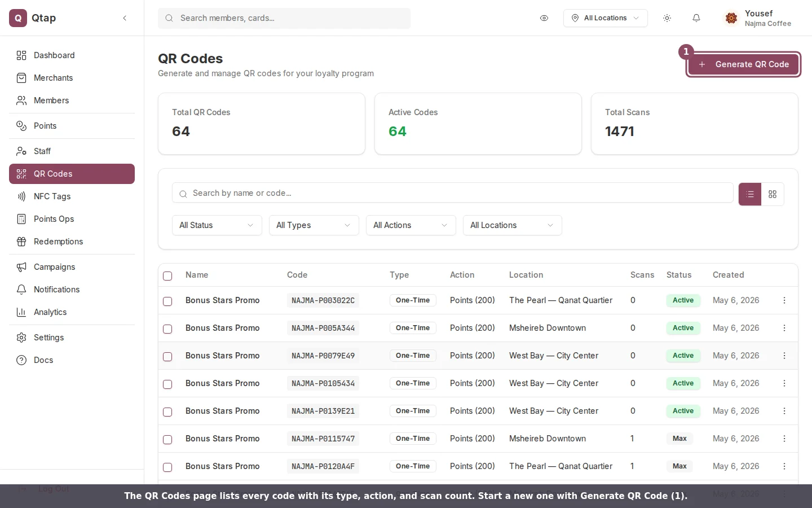Click code NAJMA-P0139E21

click(323, 411)
